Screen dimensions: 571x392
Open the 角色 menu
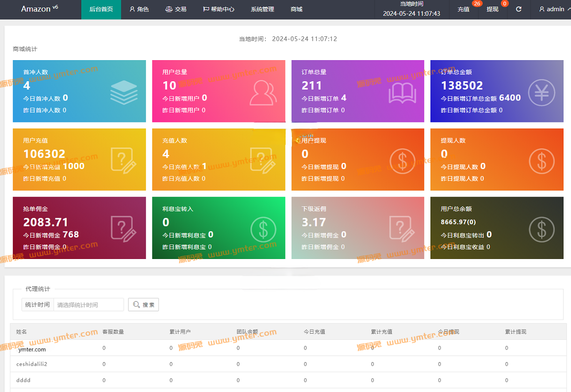[x=139, y=9]
